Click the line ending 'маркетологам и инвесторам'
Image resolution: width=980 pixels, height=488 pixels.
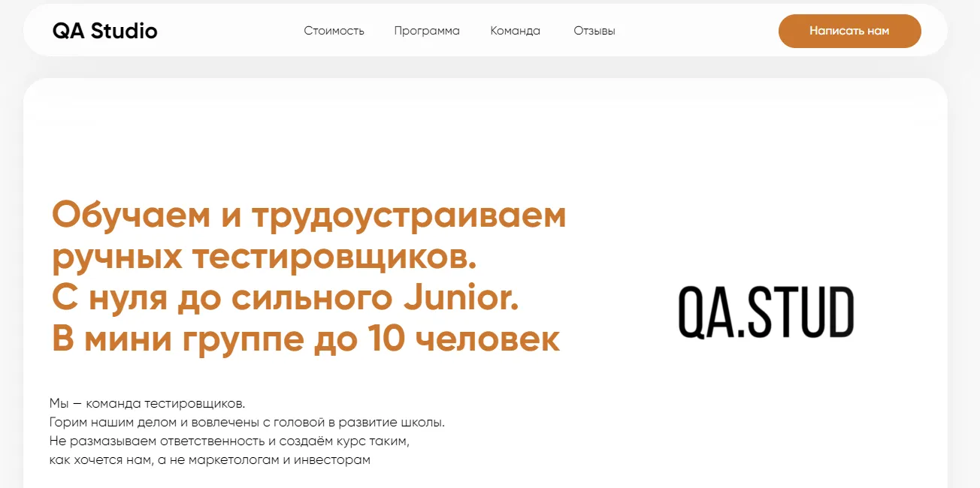(x=210, y=459)
